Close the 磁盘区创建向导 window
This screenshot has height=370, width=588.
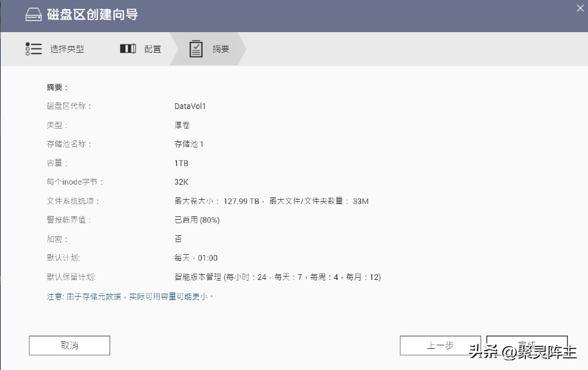pos(579,8)
